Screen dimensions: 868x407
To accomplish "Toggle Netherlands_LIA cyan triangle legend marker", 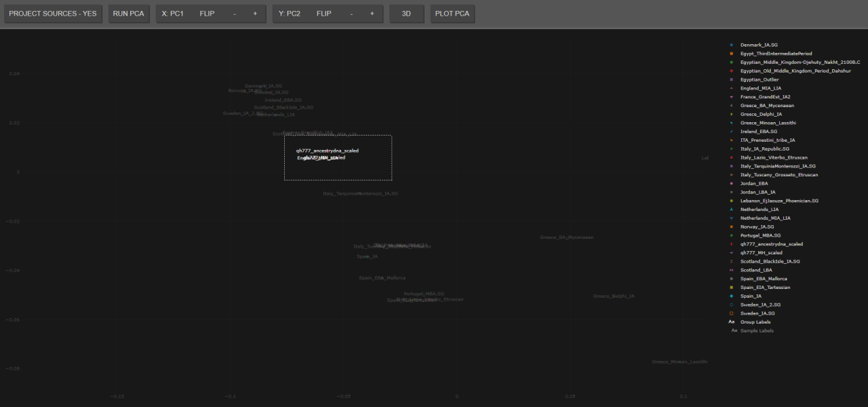I will coord(732,210).
